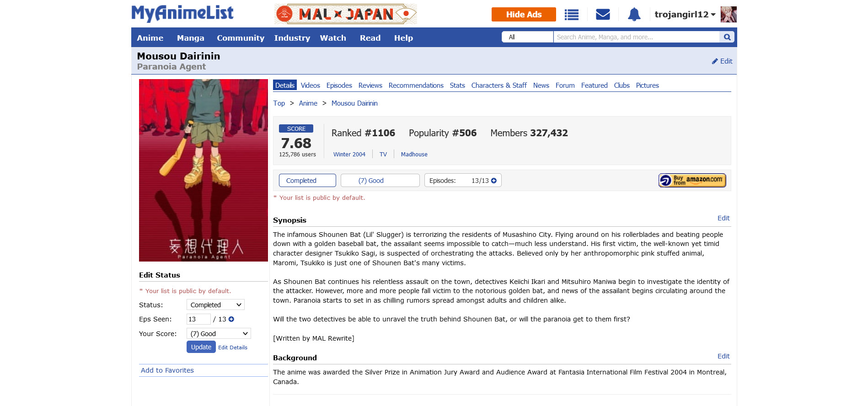Switch to the Characters & Staff tab
The height and width of the screenshot is (406, 868).
tap(499, 85)
